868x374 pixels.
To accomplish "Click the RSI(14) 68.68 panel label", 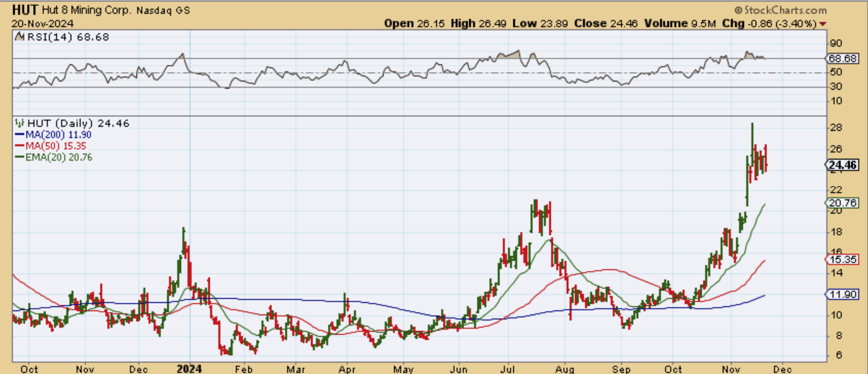I will (x=68, y=37).
